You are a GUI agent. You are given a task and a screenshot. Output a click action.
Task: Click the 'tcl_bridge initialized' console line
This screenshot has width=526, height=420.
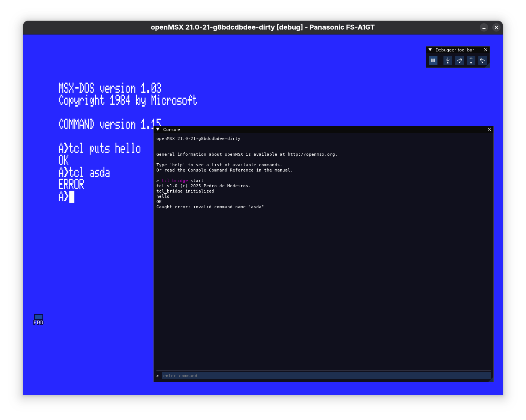185,191
